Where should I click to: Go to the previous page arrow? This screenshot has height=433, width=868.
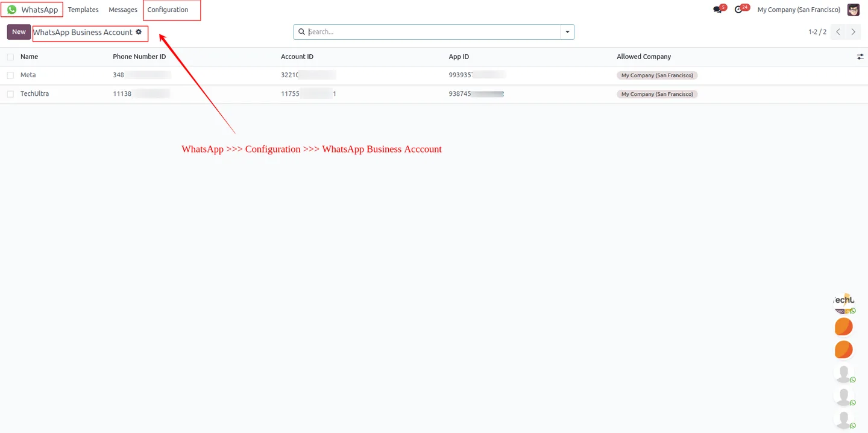tap(838, 32)
